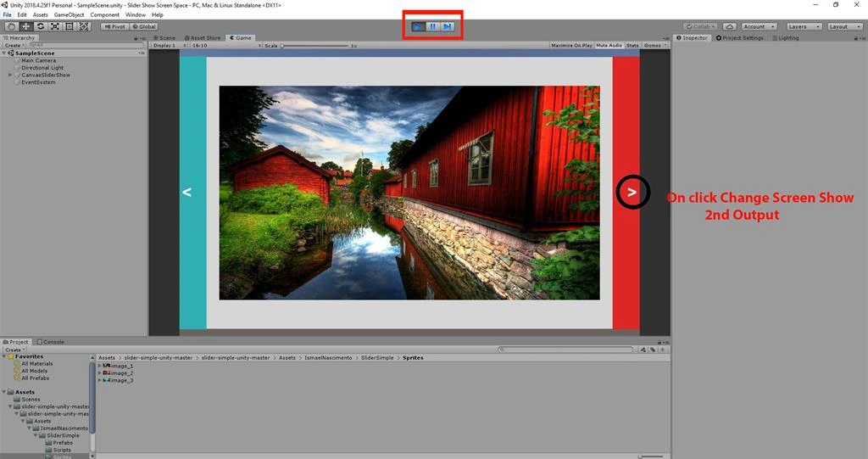Open Project Create dropdown

[x=14, y=350]
